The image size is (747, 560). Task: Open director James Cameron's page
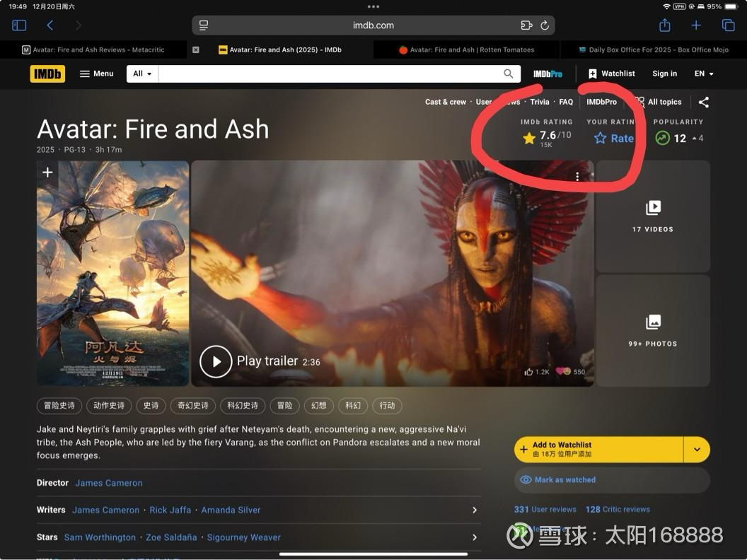[109, 483]
